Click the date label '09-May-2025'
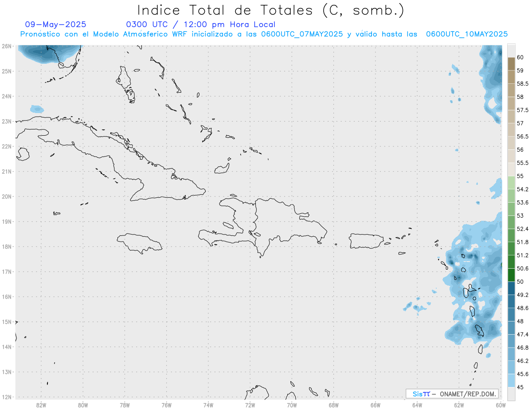 [56, 24]
